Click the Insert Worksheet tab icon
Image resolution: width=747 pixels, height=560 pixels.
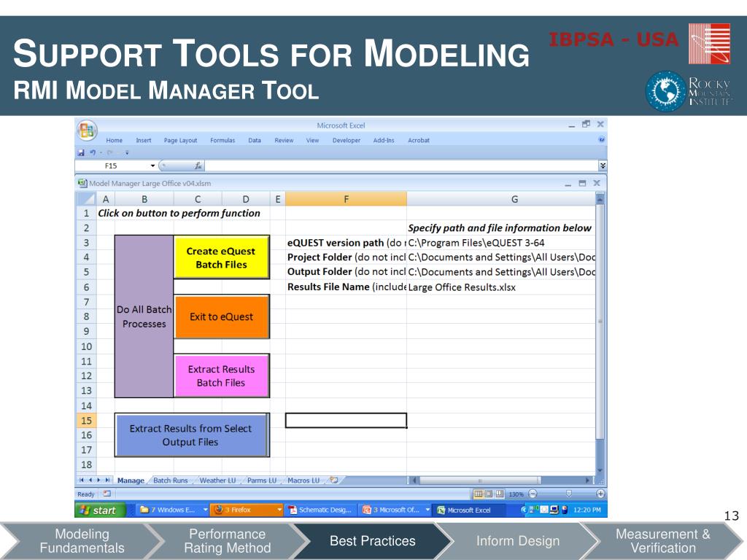click(x=334, y=480)
